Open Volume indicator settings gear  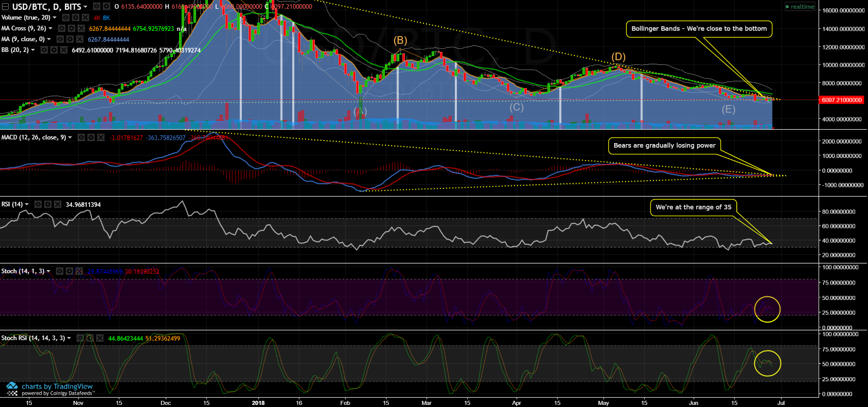coord(76,17)
